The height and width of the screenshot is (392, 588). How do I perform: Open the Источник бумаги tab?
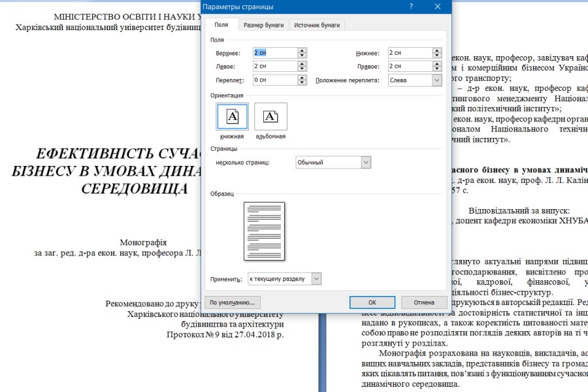pyautogui.click(x=317, y=25)
